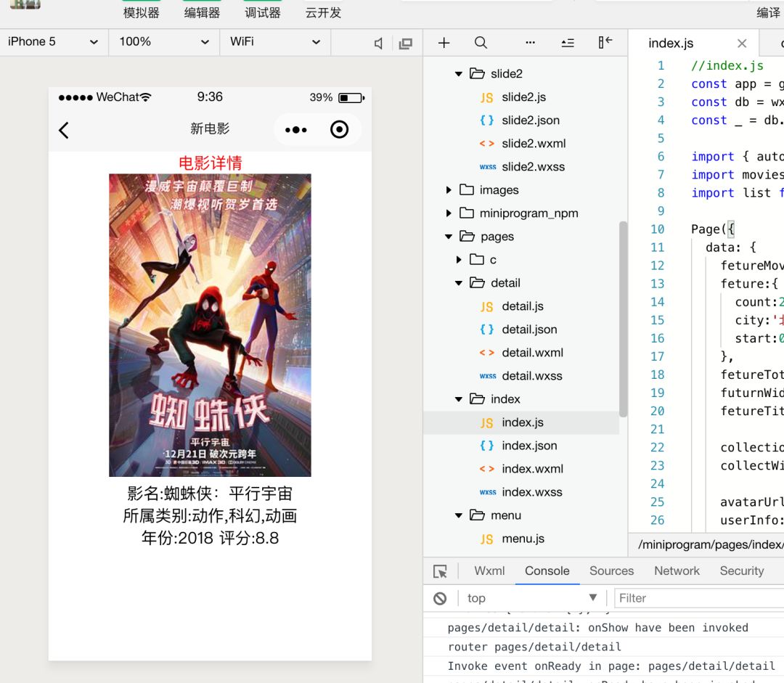Image resolution: width=784 pixels, height=683 pixels.
Task: Switch to Wxml debugger tab
Action: 489,571
